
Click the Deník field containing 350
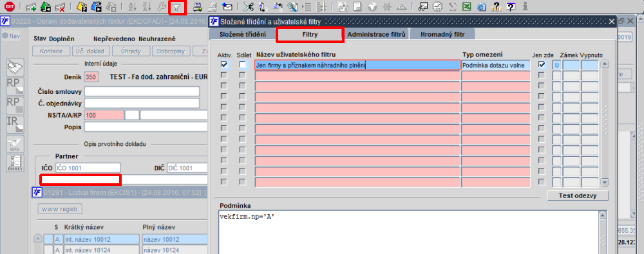91,77
